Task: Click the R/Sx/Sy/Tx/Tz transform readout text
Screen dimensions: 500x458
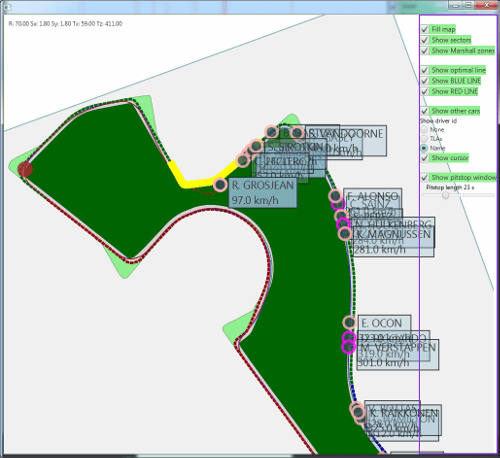Action: pyautogui.click(x=65, y=24)
